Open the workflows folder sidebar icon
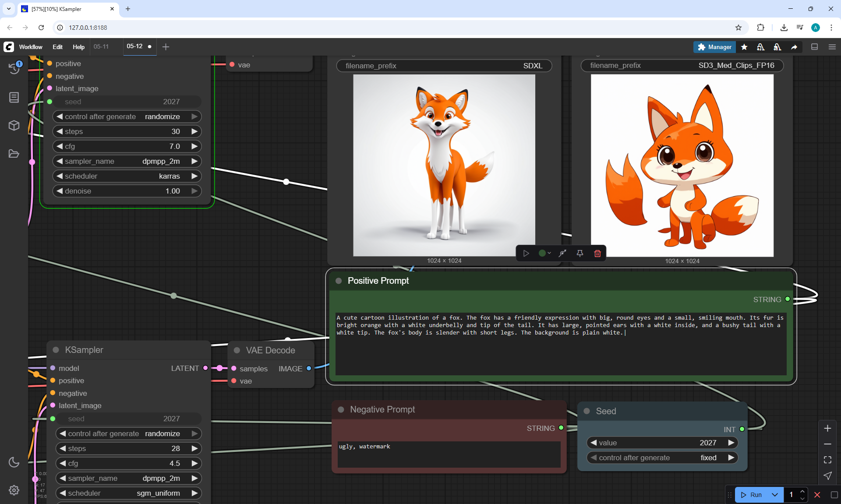 click(14, 154)
